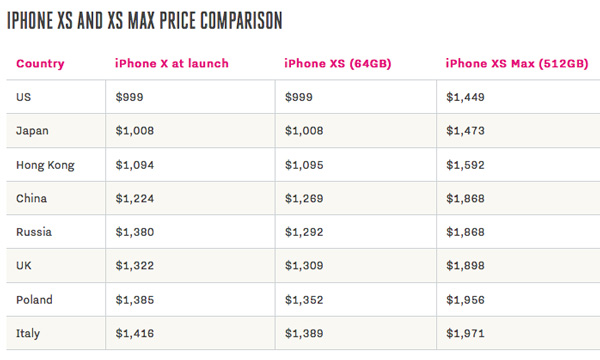Select the China row label
600x360 pixels.
coord(31,199)
